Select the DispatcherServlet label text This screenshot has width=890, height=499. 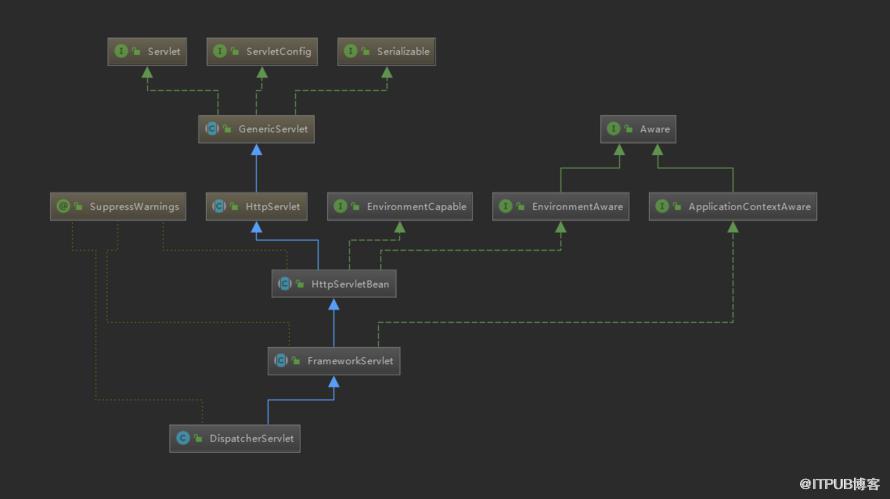click(x=252, y=439)
